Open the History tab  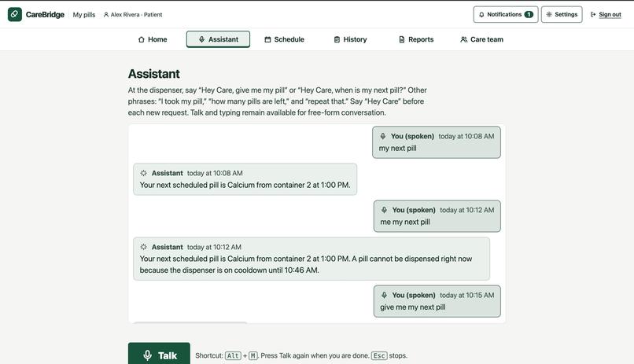tap(350, 39)
